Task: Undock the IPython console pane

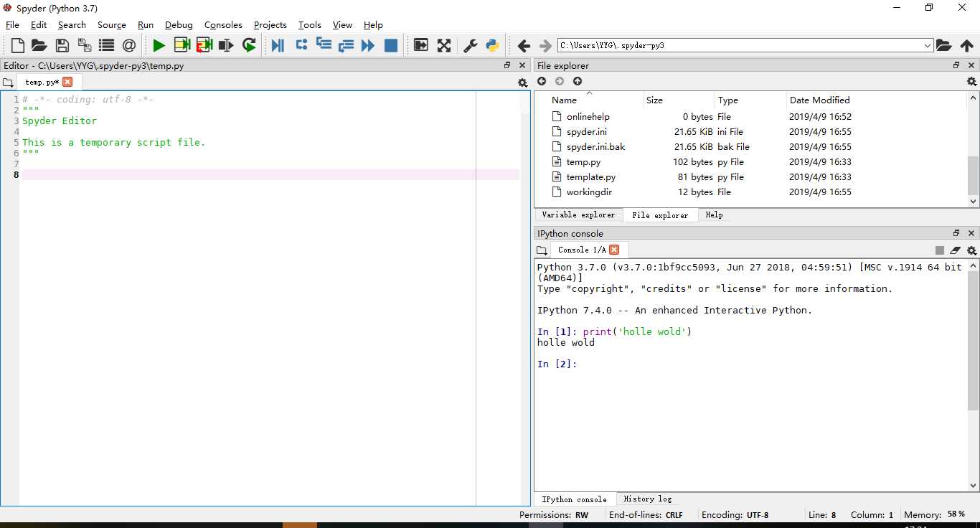Action: coord(956,233)
